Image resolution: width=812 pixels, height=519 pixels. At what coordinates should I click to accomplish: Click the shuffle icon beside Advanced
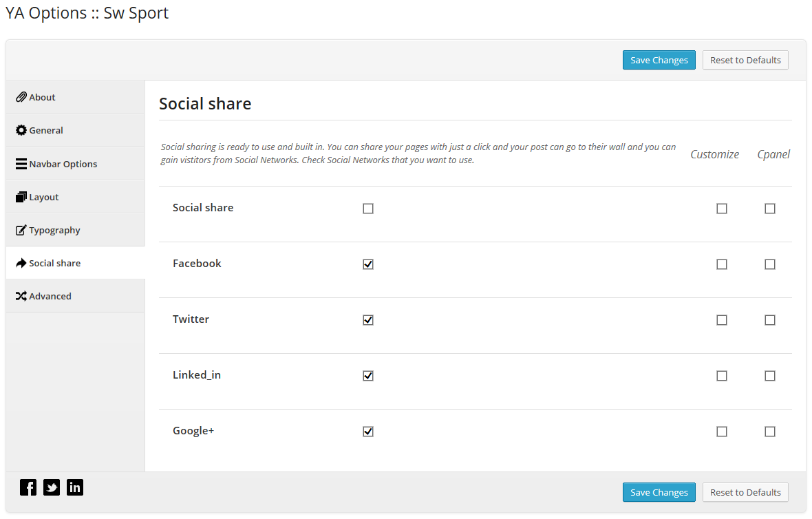coord(21,296)
